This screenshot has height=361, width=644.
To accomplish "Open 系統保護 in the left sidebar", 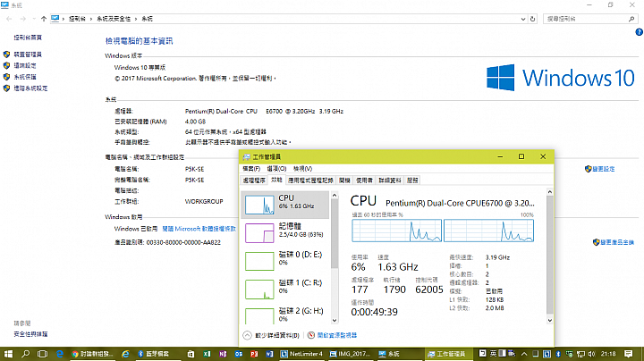I will (25, 77).
